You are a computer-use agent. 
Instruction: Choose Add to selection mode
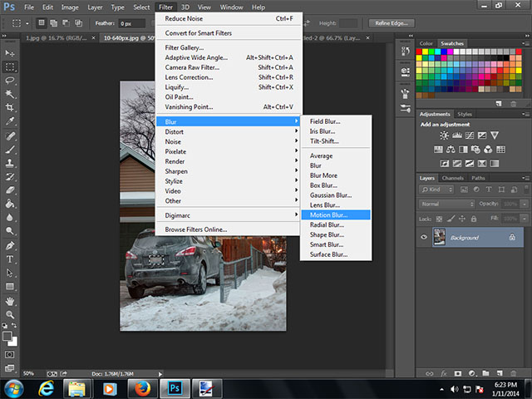[53, 23]
